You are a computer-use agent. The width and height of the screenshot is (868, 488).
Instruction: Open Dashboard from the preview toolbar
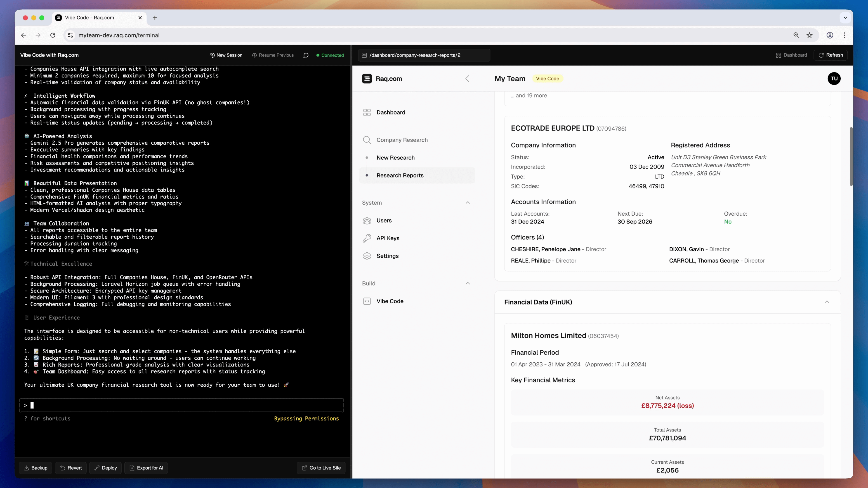791,55
